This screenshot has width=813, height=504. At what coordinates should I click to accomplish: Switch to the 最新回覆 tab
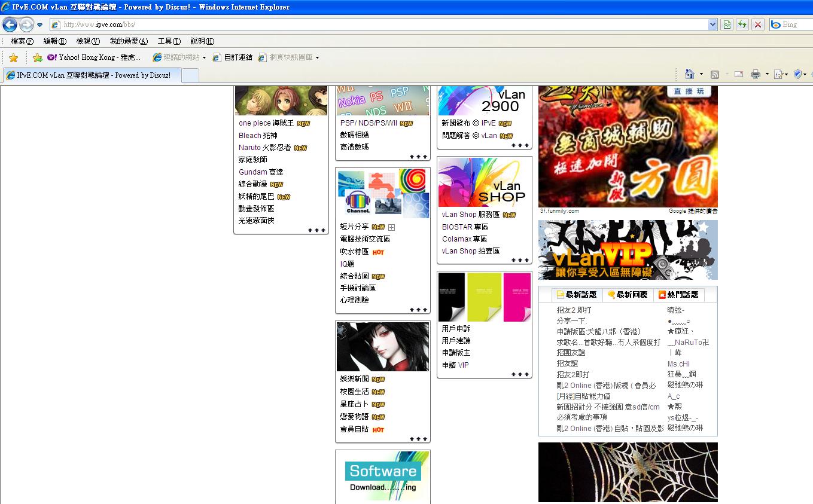tap(628, 295)
